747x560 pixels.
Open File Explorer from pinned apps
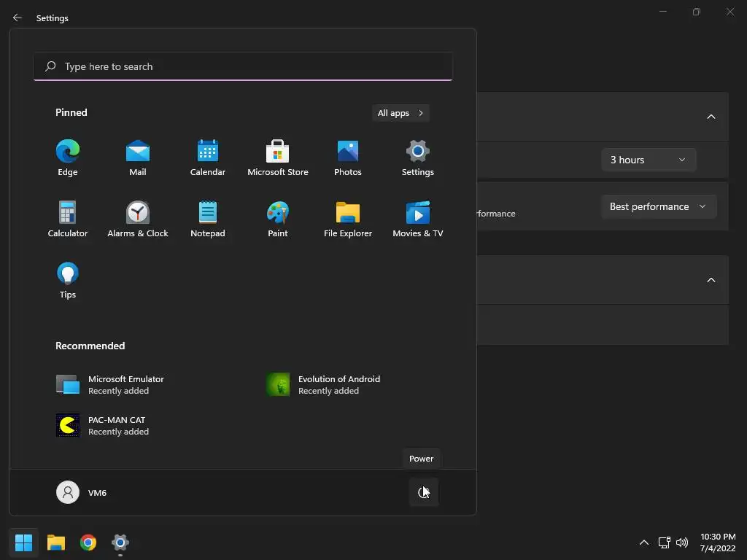[348, 219]
